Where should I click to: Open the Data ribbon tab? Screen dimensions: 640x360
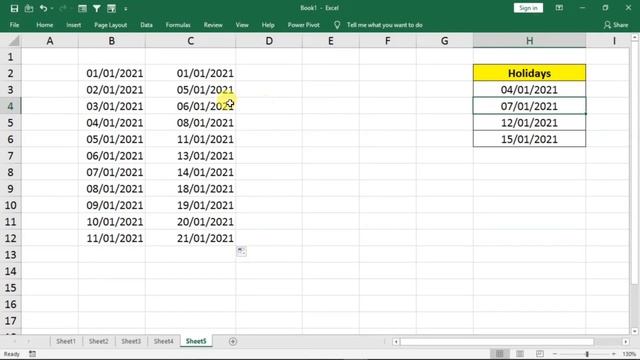146,25
